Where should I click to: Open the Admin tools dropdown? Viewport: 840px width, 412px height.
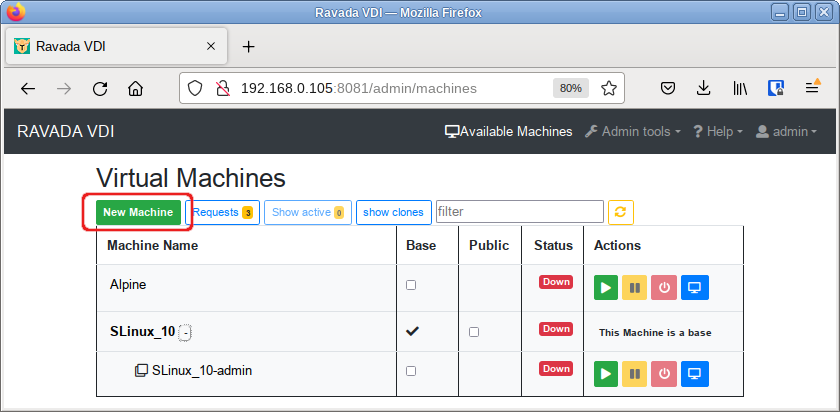coord(633,132)
